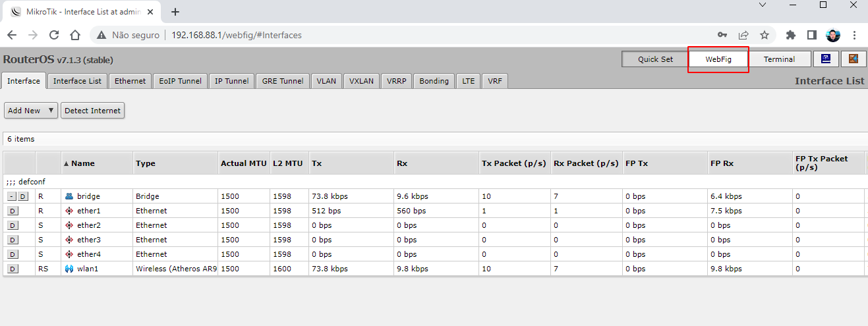Screen dimensions: 868x326
Task: Open the LTE tab
Action: click(468, 81)
